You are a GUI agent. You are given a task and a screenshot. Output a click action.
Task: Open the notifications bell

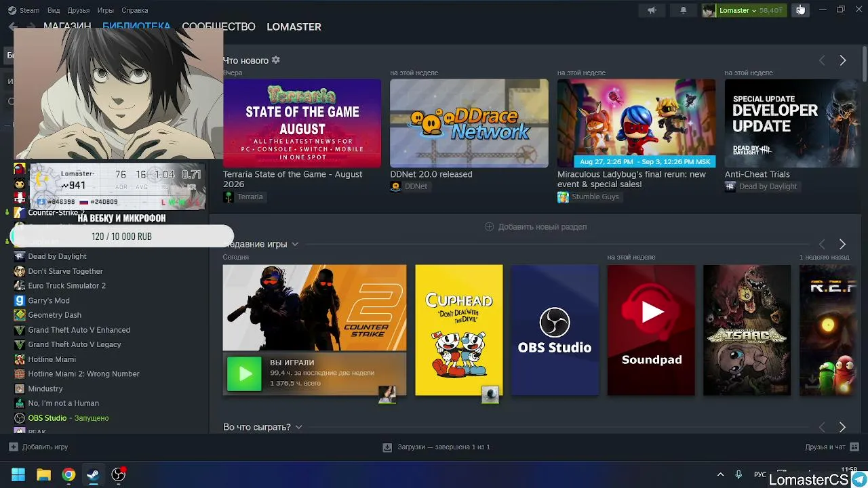pyautogui.click(x=683, y=10)
